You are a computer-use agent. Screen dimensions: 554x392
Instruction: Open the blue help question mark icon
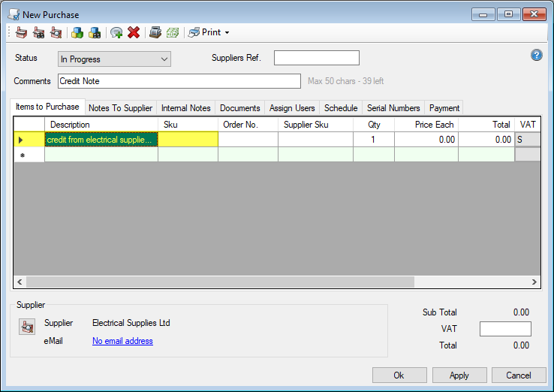pos(536,55)
